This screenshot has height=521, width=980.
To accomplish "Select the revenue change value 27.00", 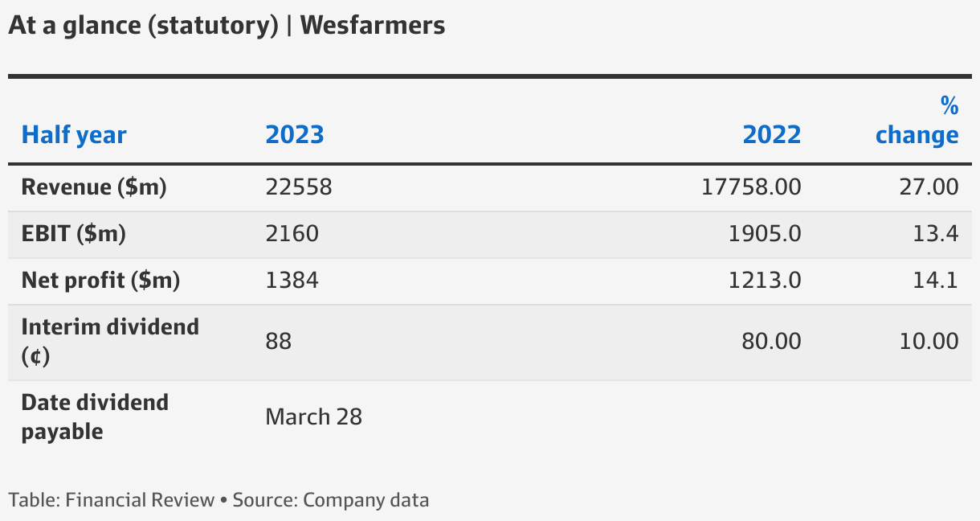I will pos(929,187).
